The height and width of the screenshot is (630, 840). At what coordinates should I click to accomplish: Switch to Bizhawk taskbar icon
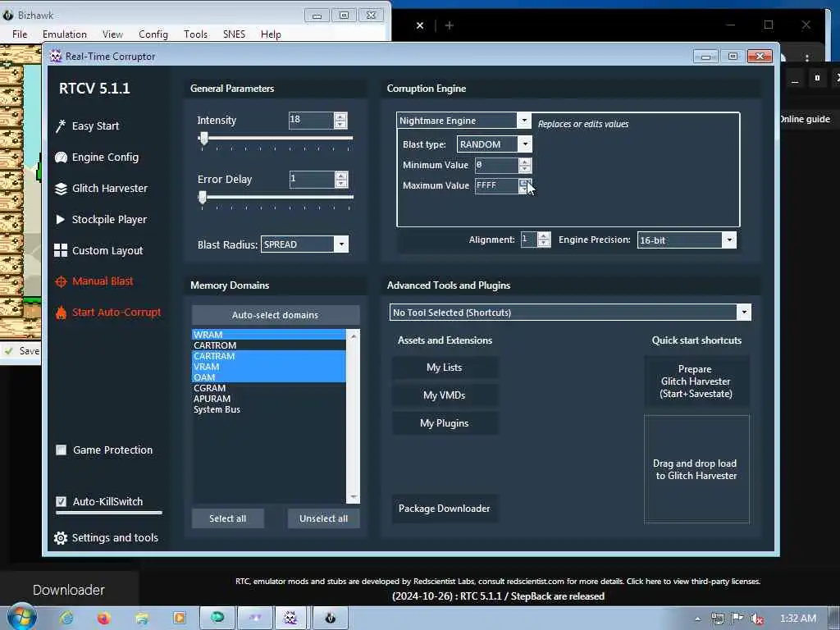pos(330,619)
